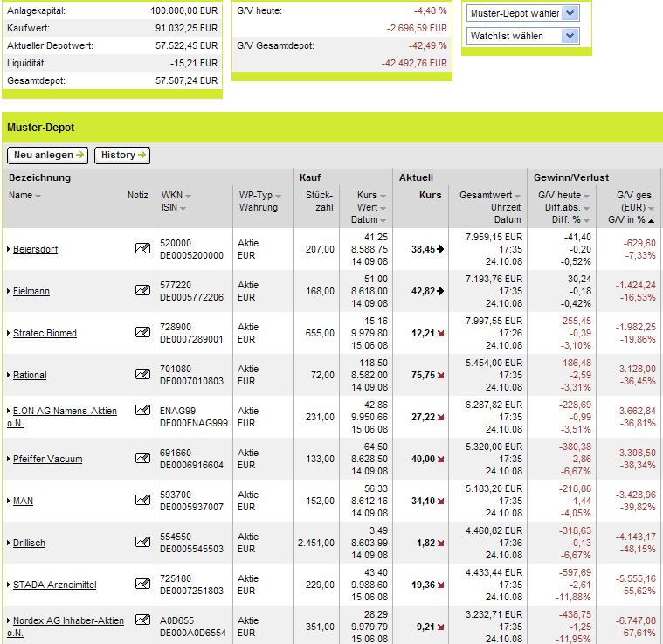Sort by Gesamtwert column arrow
Screen dimensions: 663x644
click(518, 196)
